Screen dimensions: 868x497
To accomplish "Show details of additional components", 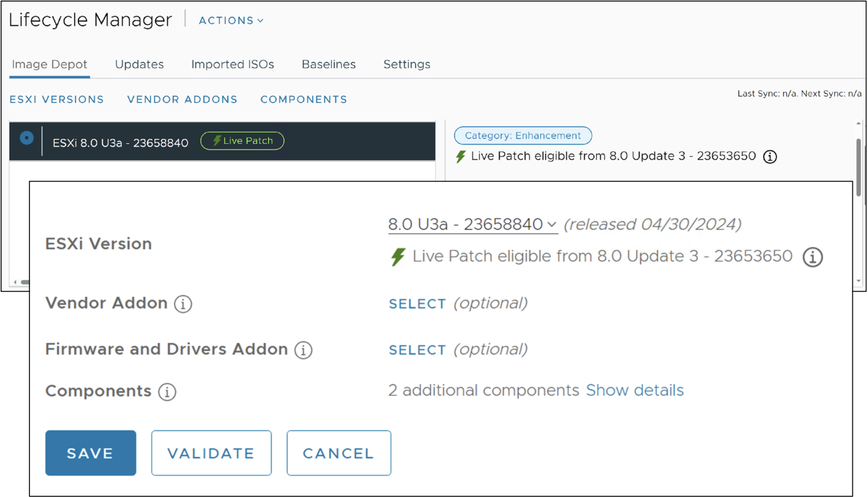I will [x=635, y=390].
